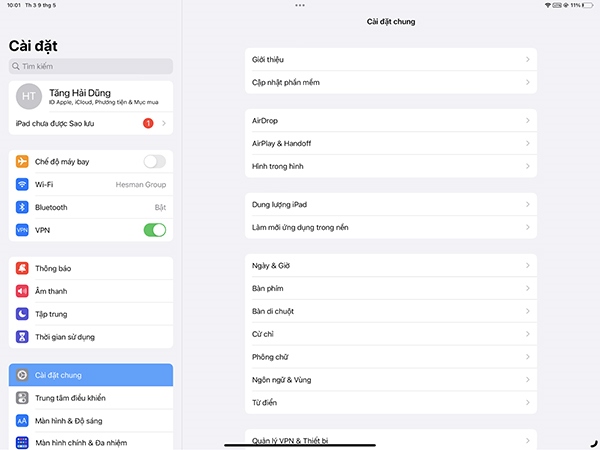Tap the Trung tâm điều khiển icon

22,397
